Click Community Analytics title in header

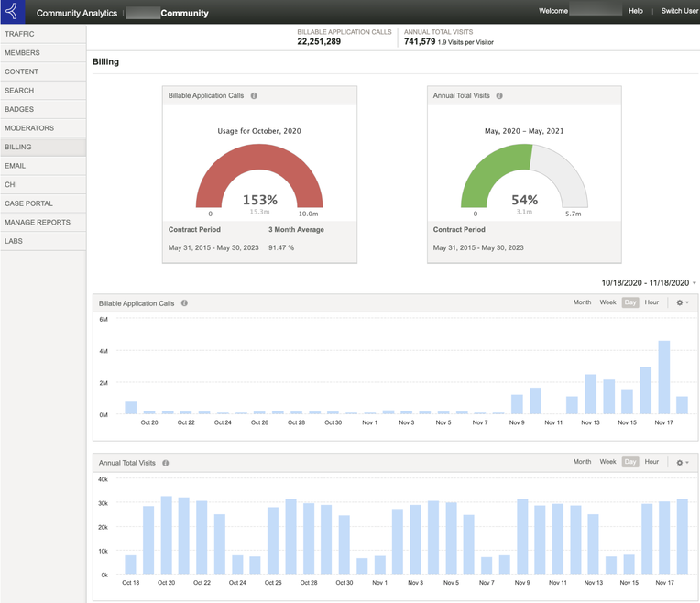[x=77, y=13]
